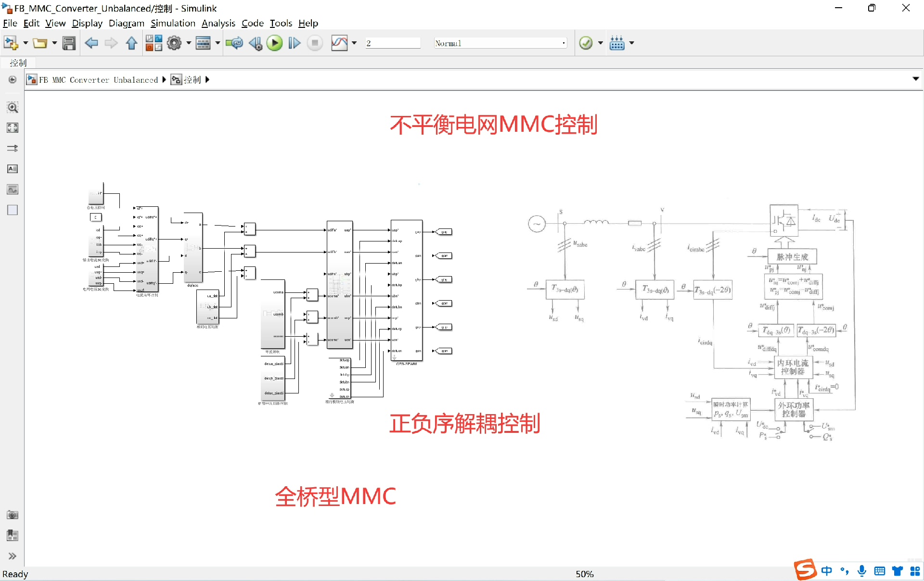This screenshot has height=581, width=924.
Task: Click the 控制 tab above the canvas
Action: (18, 63)
